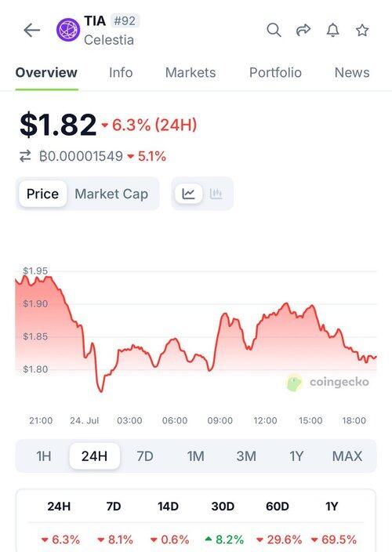The height and width of the screenshot is (552, 392).
Task: Select the Price chart toggle
Action: (x=42, y=194)
